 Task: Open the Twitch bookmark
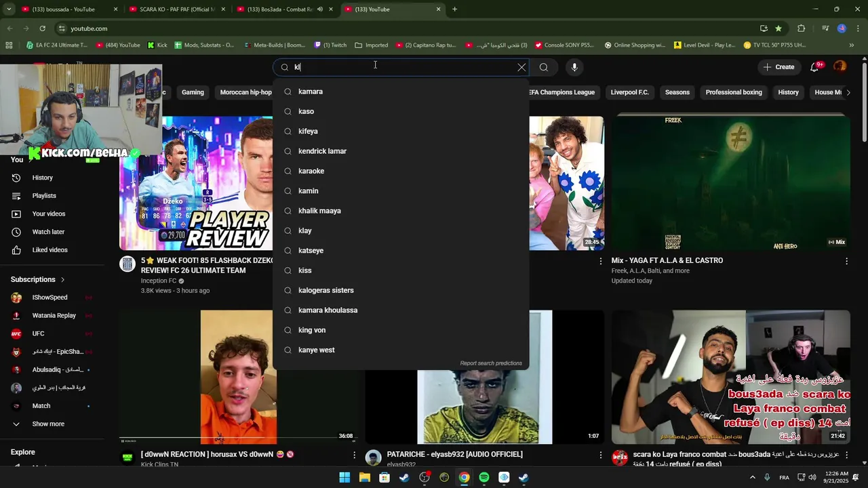click(x=330, y=45)
